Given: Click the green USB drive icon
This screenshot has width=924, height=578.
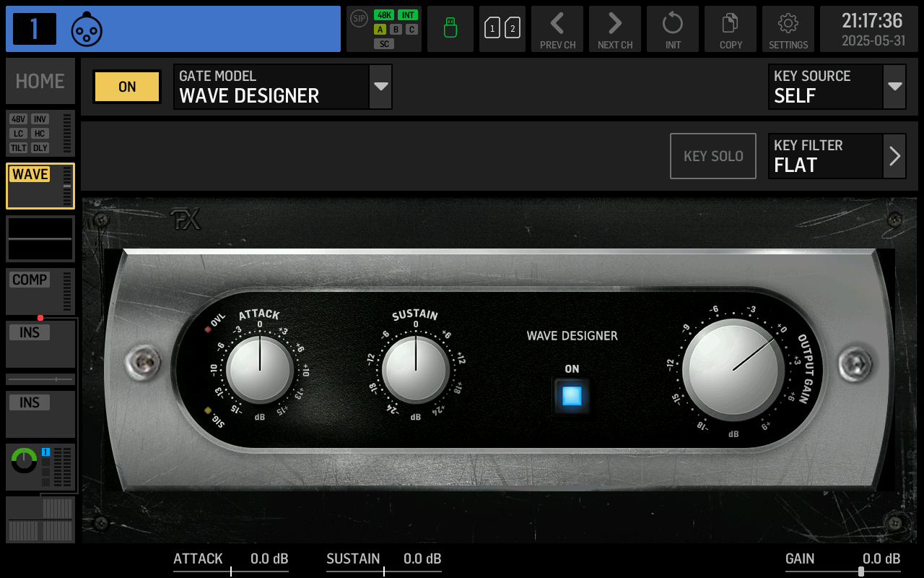Looking at the screenshot, I should click(450, 29).
